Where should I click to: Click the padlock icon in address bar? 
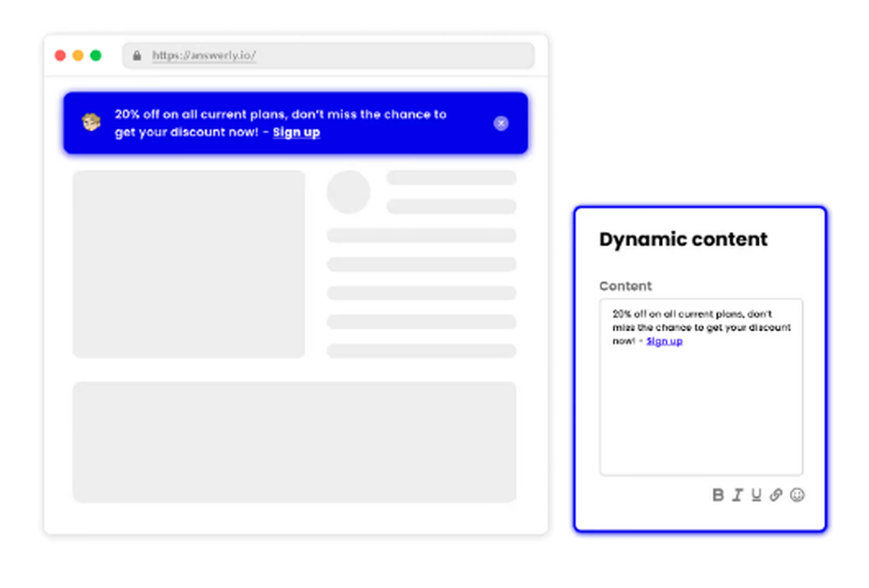[137, 56]
